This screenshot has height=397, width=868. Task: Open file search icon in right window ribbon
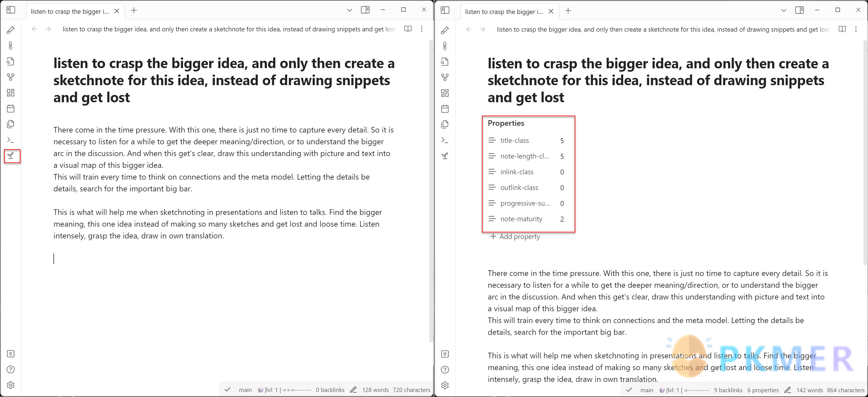pyautogui.click(x=445, y=62)
